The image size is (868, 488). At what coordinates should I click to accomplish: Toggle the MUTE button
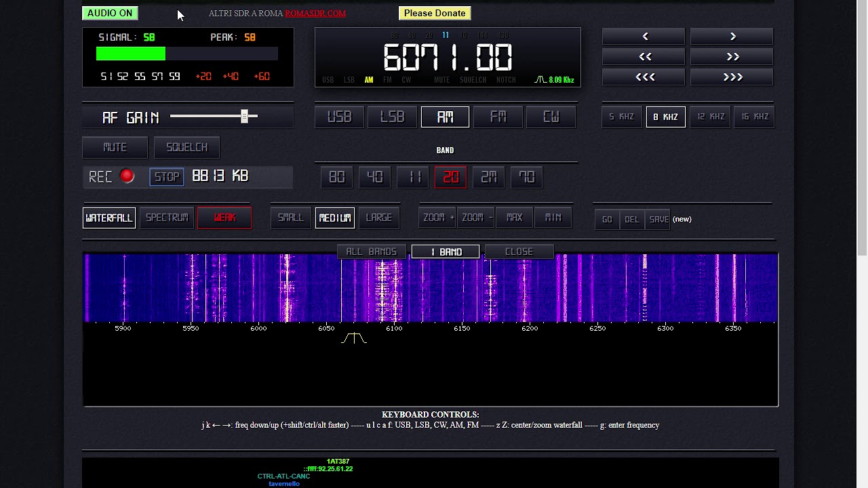(115, 147)
